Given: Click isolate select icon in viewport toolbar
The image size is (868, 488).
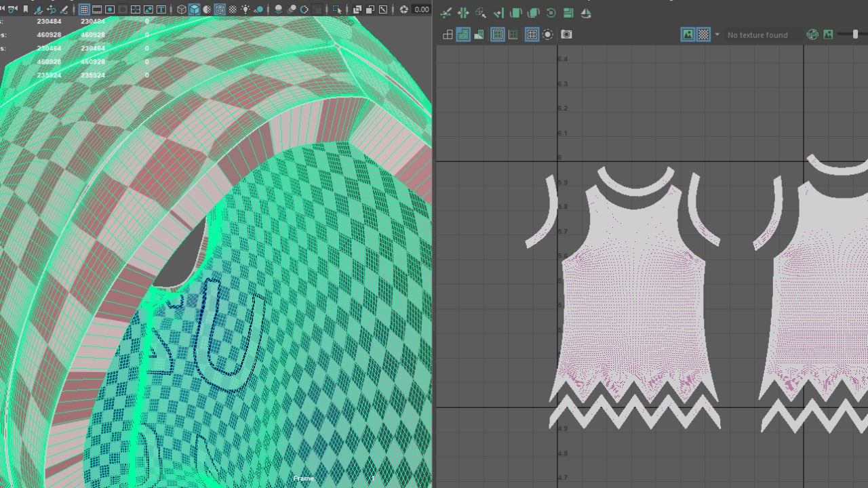Looking at the screenshot, I should [x=336, y=9].
